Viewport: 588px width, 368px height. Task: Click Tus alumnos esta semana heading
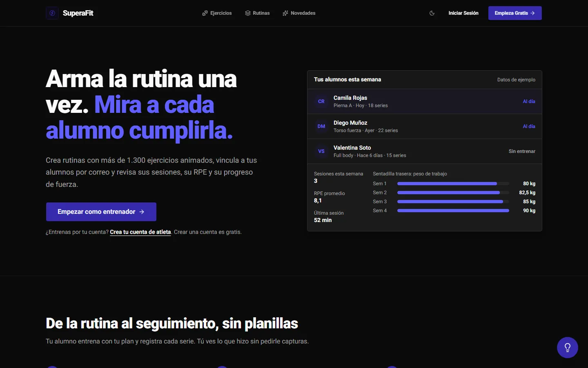pos(347,79)
